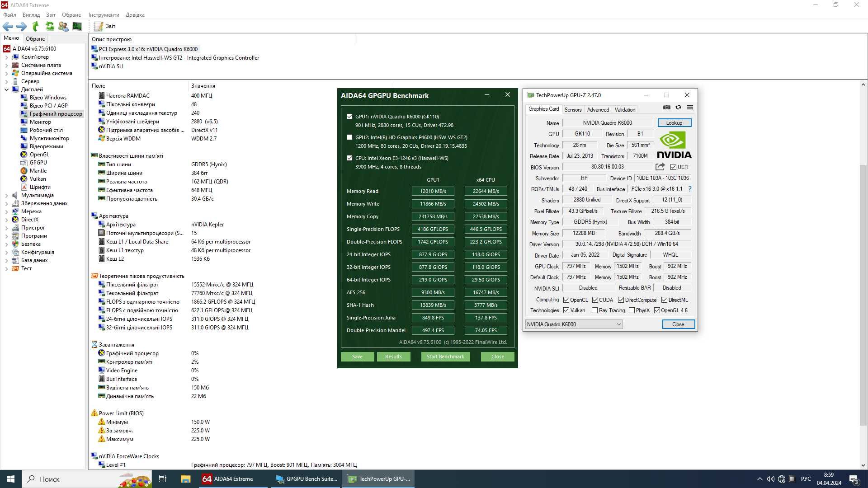The width and height of the screenshot is (868, 488).
Task: Click the green Up arrow toolbar icon
Action: tap(35, 26)
